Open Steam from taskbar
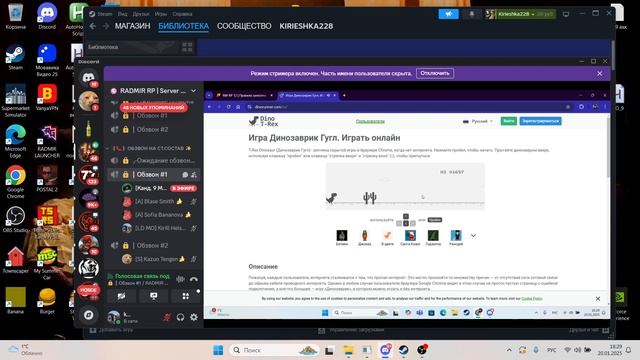This screenshot has height=360, width=640. [x=404, y=350]
